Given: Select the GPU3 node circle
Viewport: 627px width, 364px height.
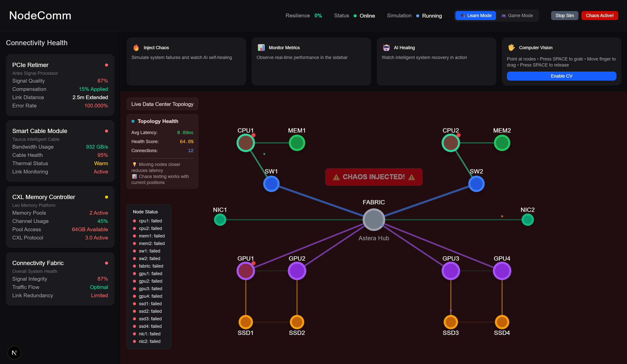Looking at the screenshot, I should tap(450, 271).
